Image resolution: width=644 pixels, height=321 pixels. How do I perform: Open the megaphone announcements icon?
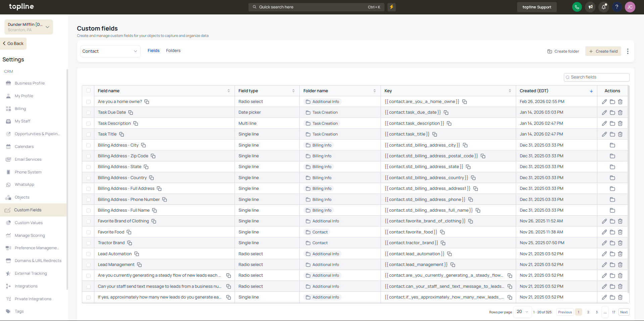tap(590, 7)
